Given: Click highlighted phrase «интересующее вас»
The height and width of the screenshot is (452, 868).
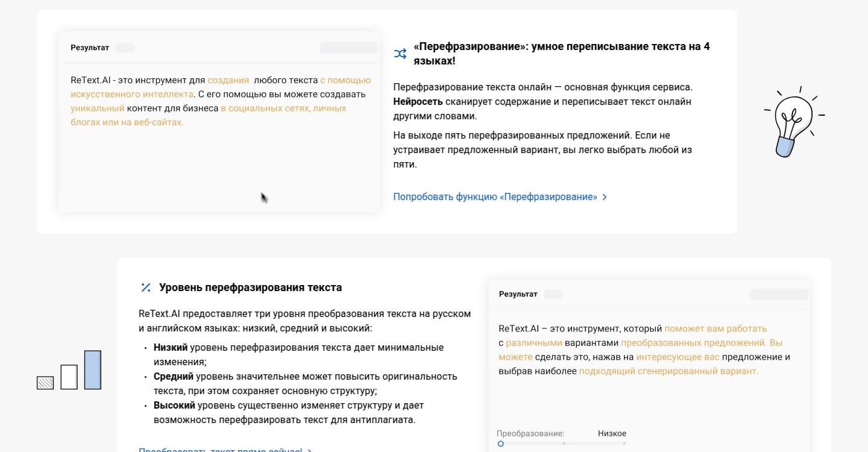Looking at the screenshot, I should coord(678,357).
